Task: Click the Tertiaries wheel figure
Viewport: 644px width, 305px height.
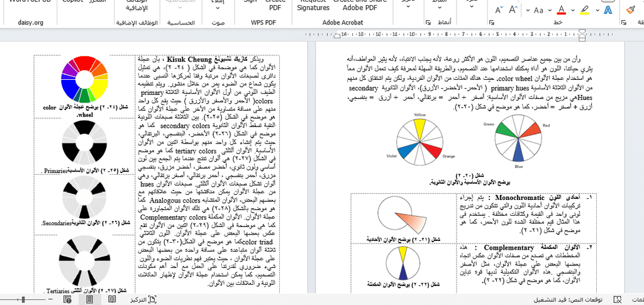Action: point(84,262)
